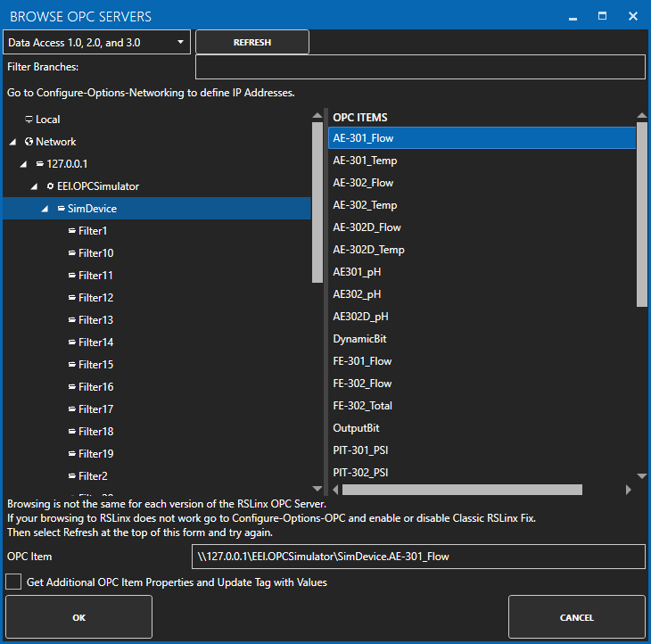651x644 pixels.
Task: Click the OPC items horizontal scrollbar
Action: (461, 490)
